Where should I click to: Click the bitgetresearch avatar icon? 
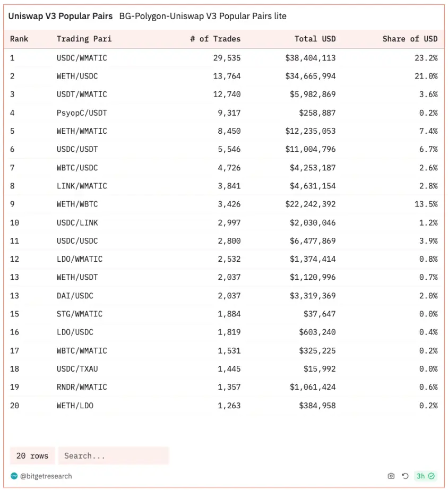click(14, 476)
